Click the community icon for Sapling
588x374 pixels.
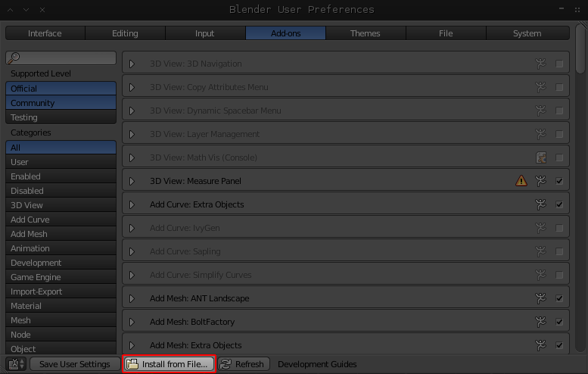[540, 251]
